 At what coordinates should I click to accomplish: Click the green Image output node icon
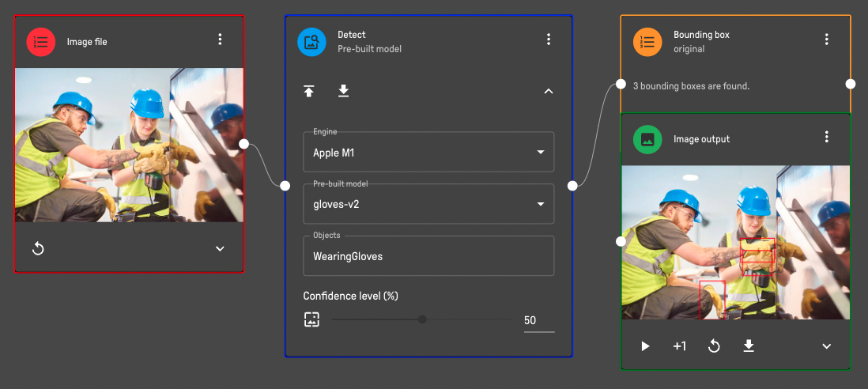647,139
